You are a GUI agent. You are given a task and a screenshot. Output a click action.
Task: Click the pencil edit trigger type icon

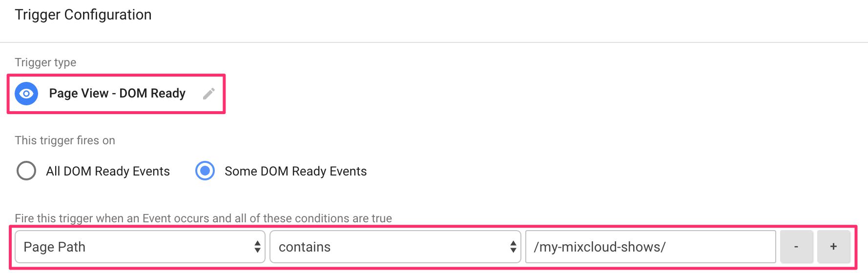tap(209, 94)
